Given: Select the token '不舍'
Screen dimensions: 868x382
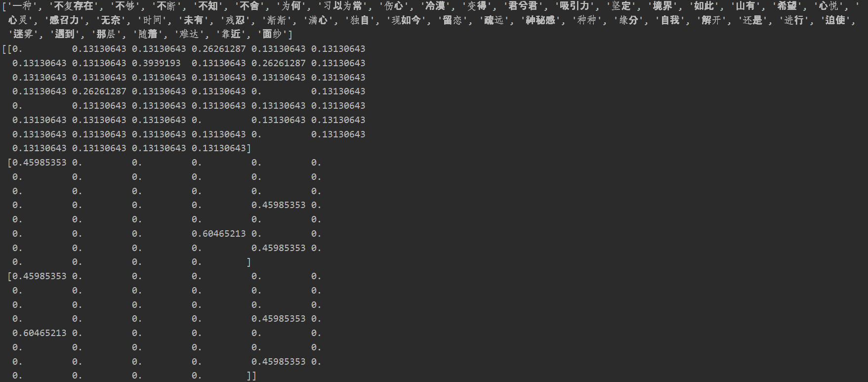Looking at the screenshot, I should [x=249, y=6].
